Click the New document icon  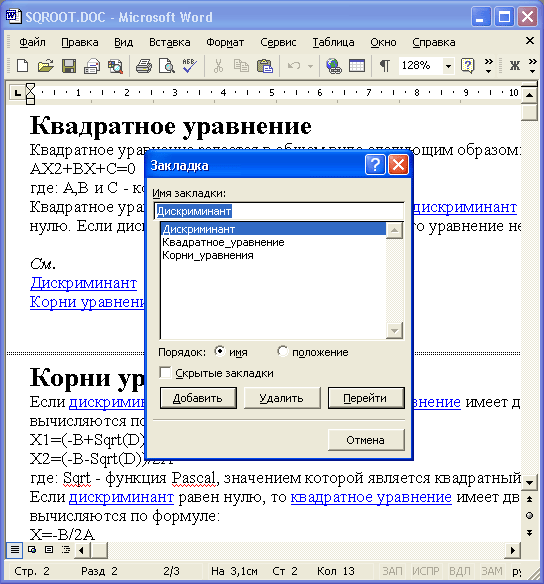(22, 66)
